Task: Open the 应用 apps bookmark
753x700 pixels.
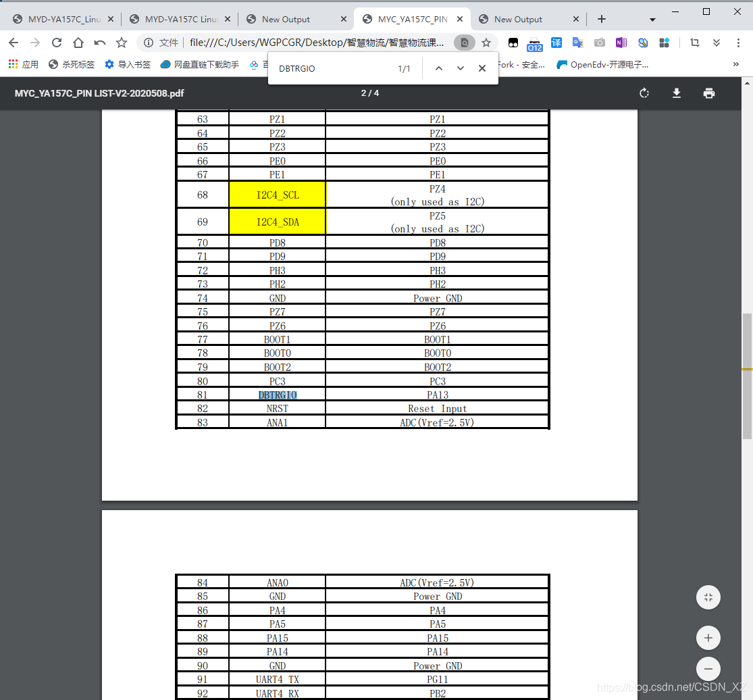Action: 23,64
